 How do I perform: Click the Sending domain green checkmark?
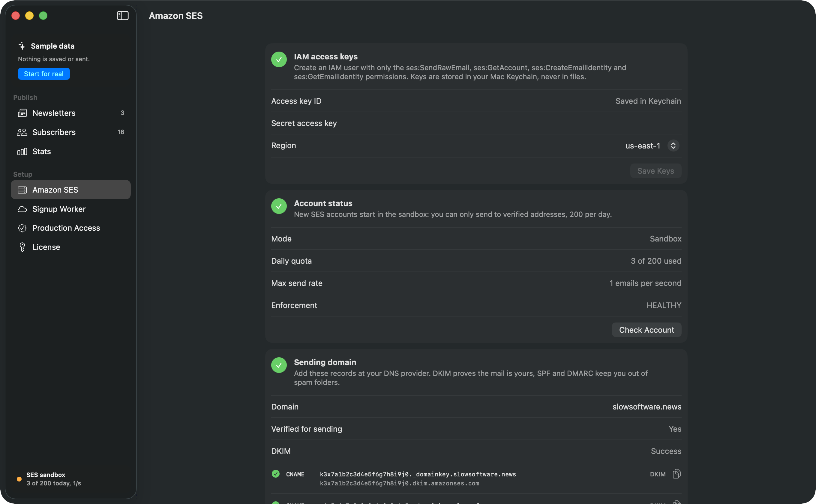279,365
